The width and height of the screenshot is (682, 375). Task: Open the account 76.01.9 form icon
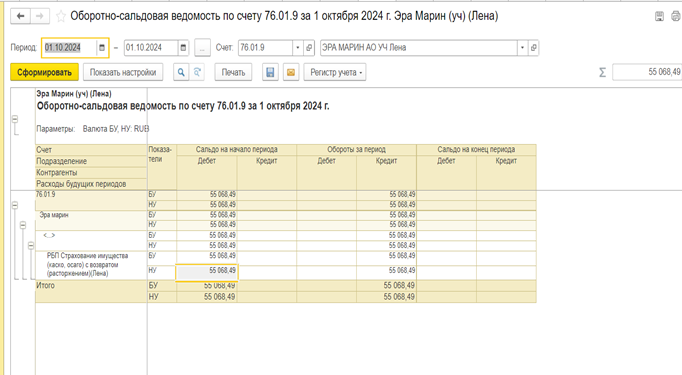[x=309, y=48]
